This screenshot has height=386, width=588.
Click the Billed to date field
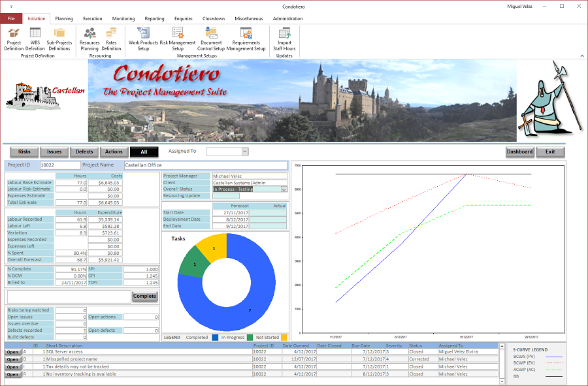71,283
